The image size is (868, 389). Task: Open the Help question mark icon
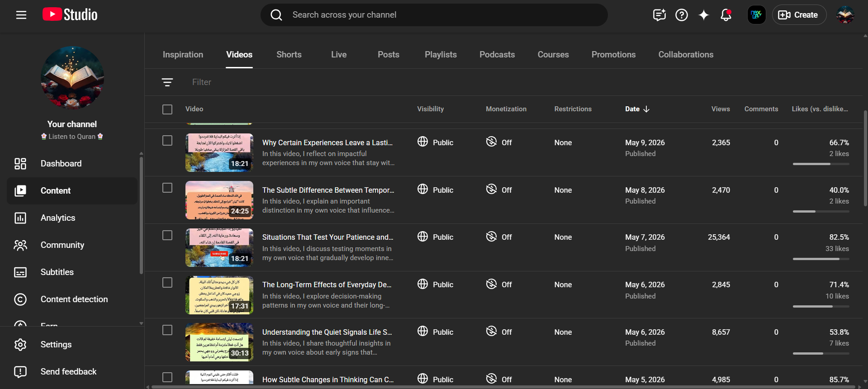click(x=682, y=15)
